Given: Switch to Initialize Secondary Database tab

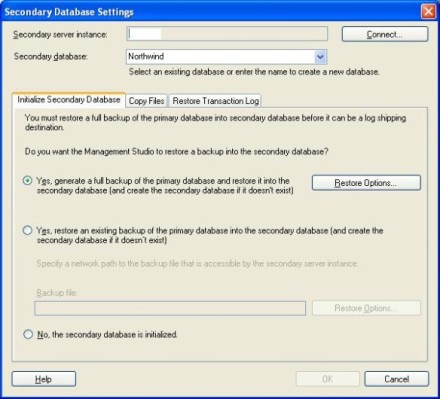Looking at the screenshot, I should point(69,100).
